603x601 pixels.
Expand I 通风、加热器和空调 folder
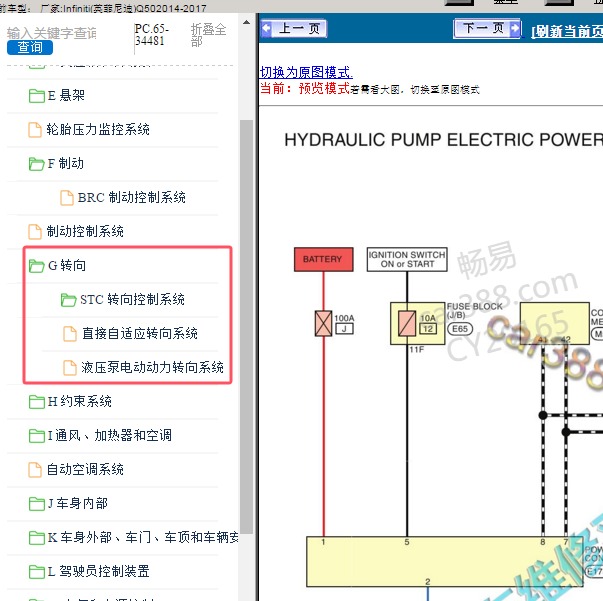click(x=112, y=435)
